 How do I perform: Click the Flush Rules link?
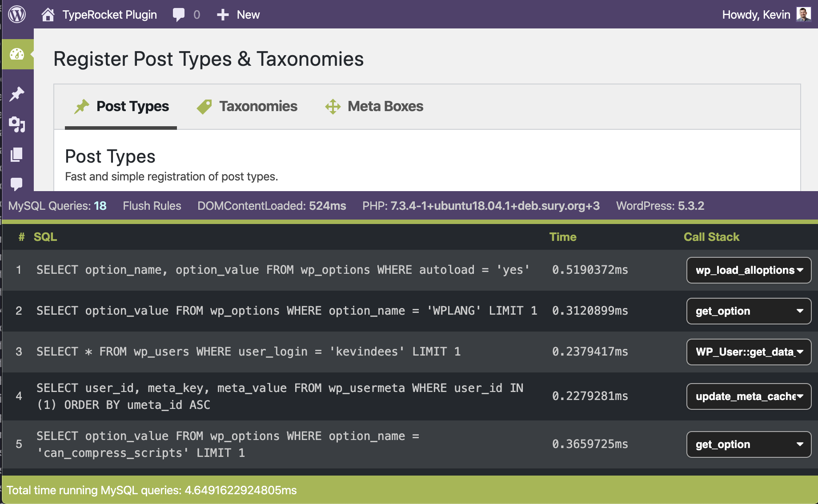tap(152, 206)
